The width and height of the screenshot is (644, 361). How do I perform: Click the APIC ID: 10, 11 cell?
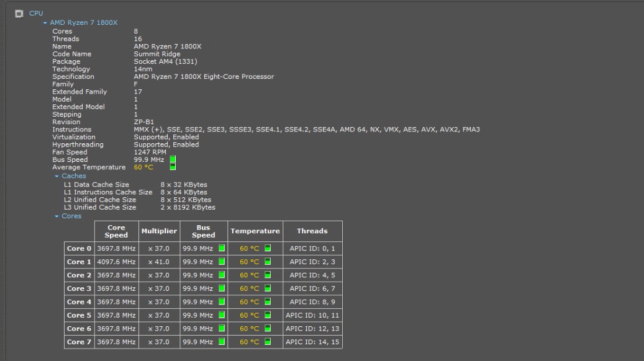[x=312, y=316]
